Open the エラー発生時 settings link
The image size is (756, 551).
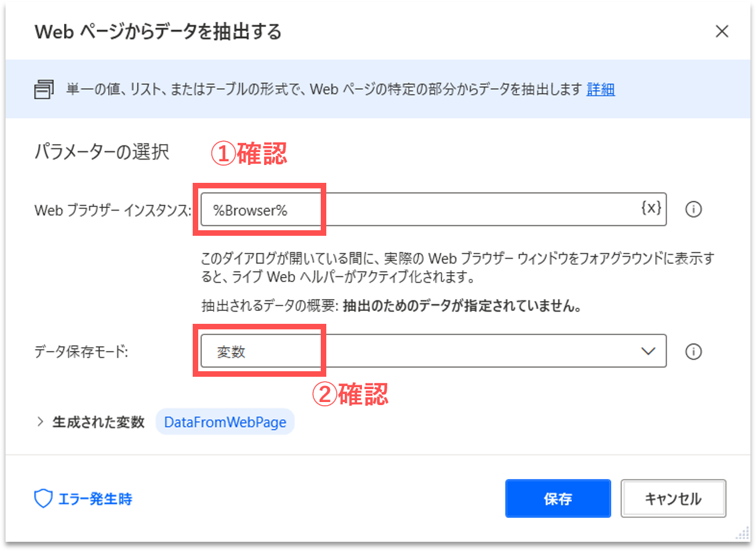(95, 499)
